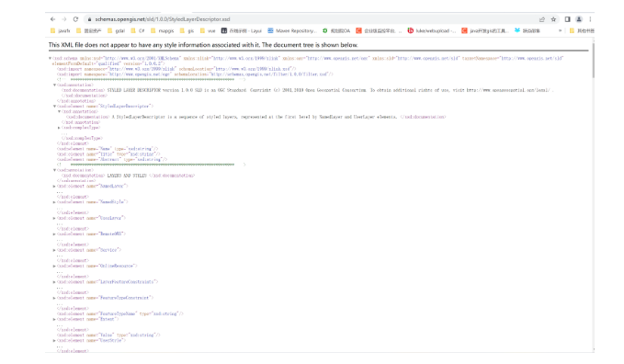The height and width of the screenshot is (364, 624).
Task: Open the vue bookmark folder
Action: point(208,30)
